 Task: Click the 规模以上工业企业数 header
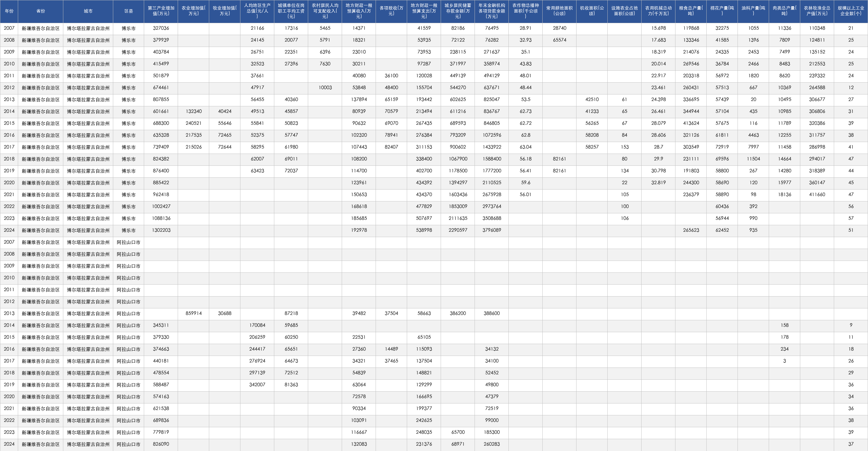coord(851,11)
